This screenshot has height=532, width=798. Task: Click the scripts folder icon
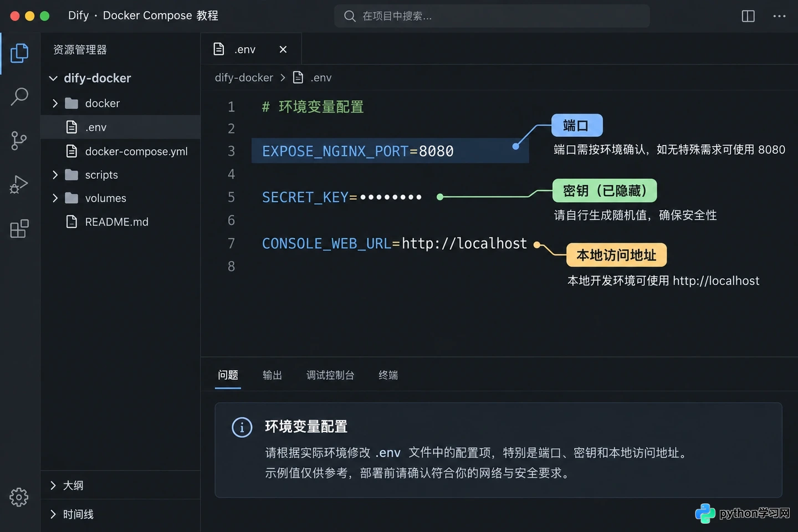pyautogui.click(x=71, y=175)
